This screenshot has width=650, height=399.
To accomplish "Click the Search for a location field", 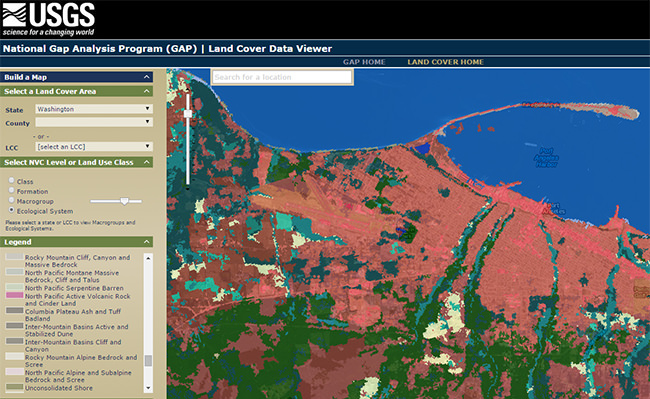I will [x=282, y=77].
